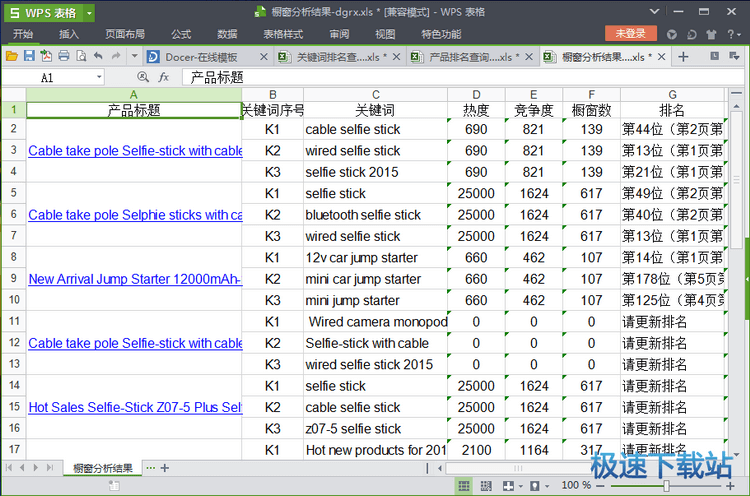750x496 pixels.
Task: Click the 100 % zoom level
Action: pyautogui.click(x=576, y=485)
